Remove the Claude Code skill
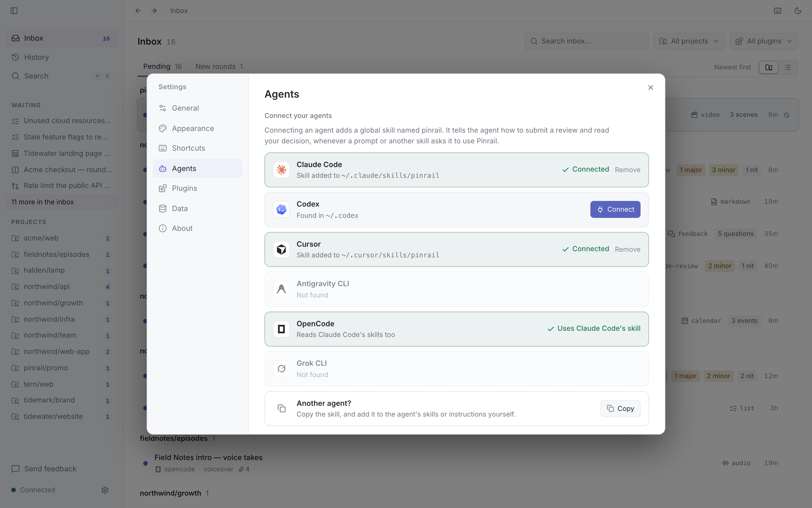 tap(627, 170)
